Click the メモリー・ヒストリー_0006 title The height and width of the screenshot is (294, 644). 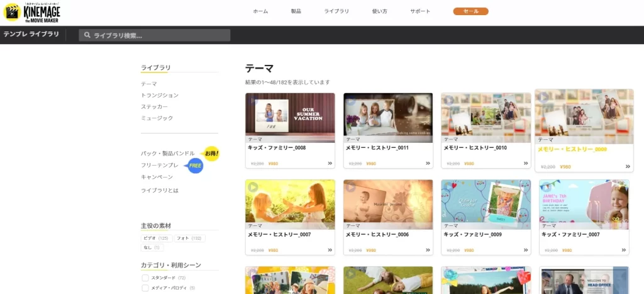click(377, 234)
